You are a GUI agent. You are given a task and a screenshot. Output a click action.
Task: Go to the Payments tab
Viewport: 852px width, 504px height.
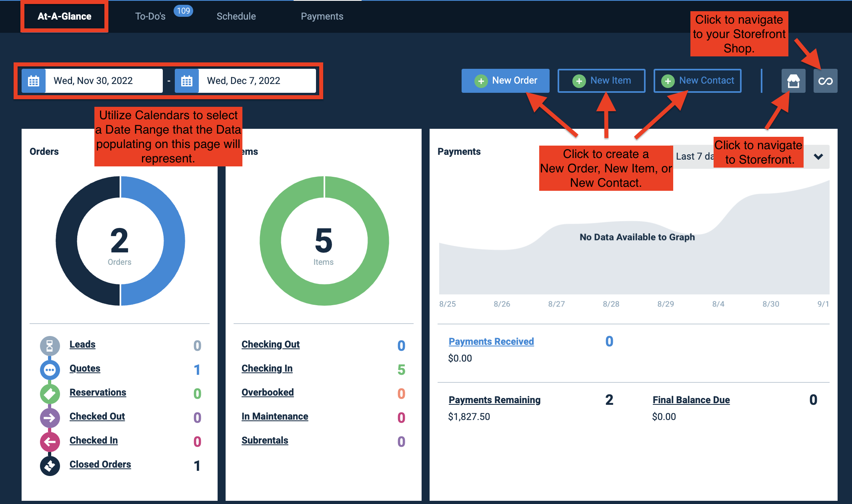point(322,16)
